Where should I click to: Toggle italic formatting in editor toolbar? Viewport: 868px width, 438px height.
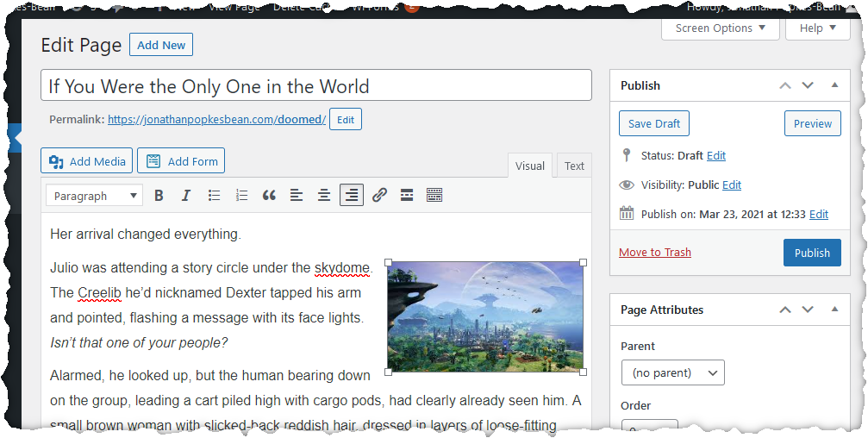point(186,196)
